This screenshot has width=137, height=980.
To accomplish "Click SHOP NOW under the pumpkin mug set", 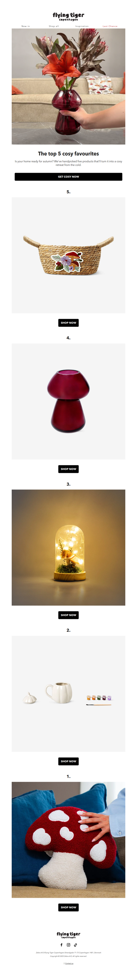I will (x=68, y=761).
